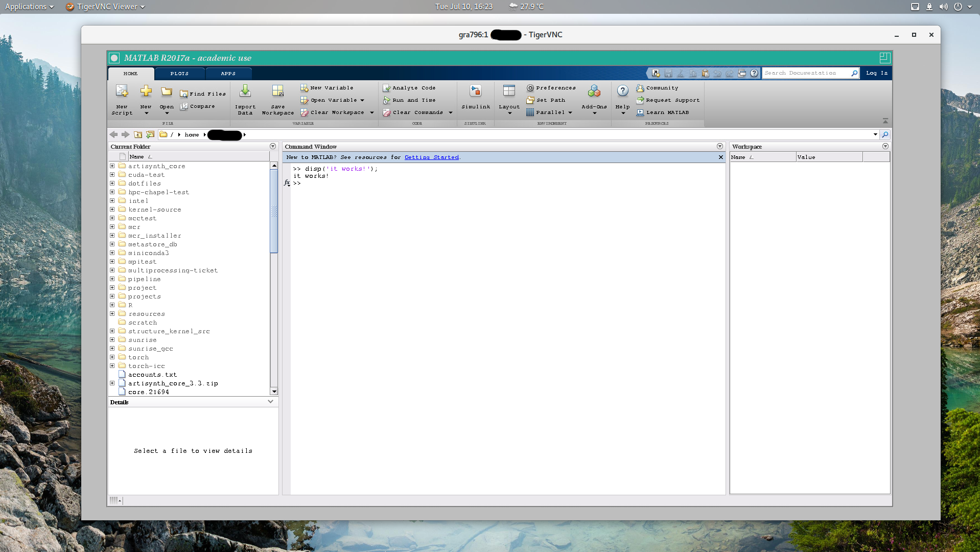Open Workspace panel actions menu
The height and width of the screenshot is (552, 980).
(885, 146)
